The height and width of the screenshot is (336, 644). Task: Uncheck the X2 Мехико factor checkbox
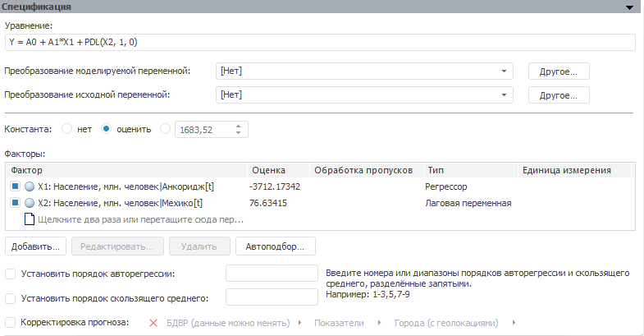click(x=16, y=203)
